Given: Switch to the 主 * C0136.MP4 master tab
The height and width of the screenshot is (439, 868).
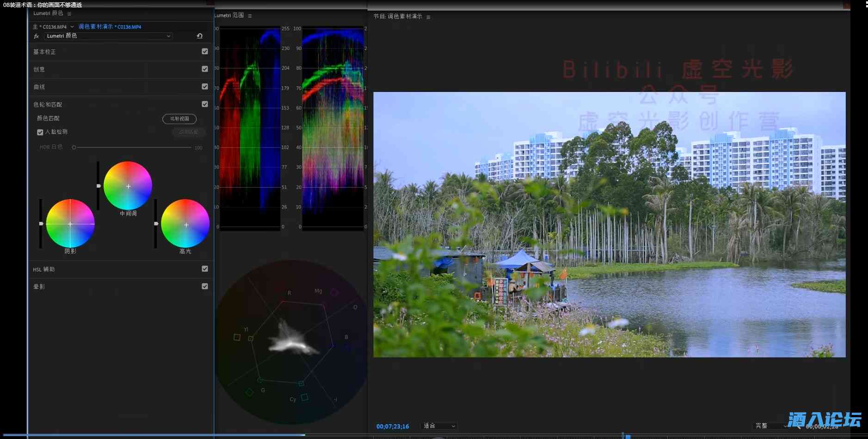Looking at the screenshot, I should (50, 27).
